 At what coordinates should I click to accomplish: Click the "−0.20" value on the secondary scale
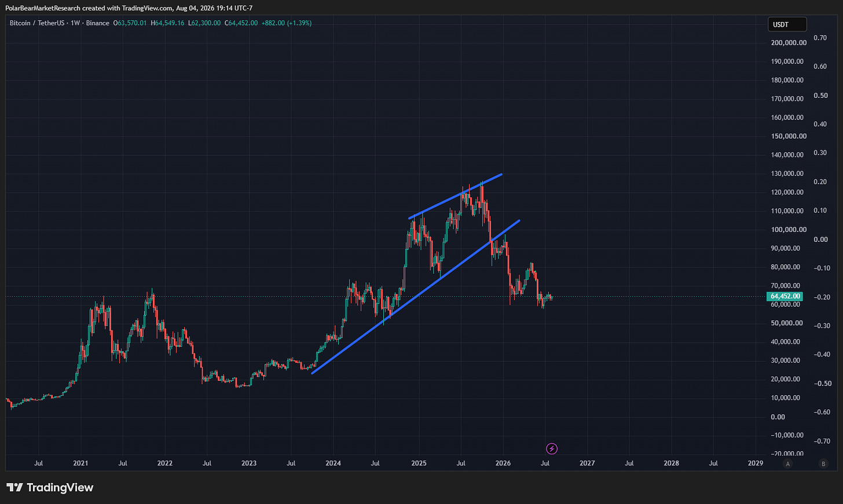point(822,297)
